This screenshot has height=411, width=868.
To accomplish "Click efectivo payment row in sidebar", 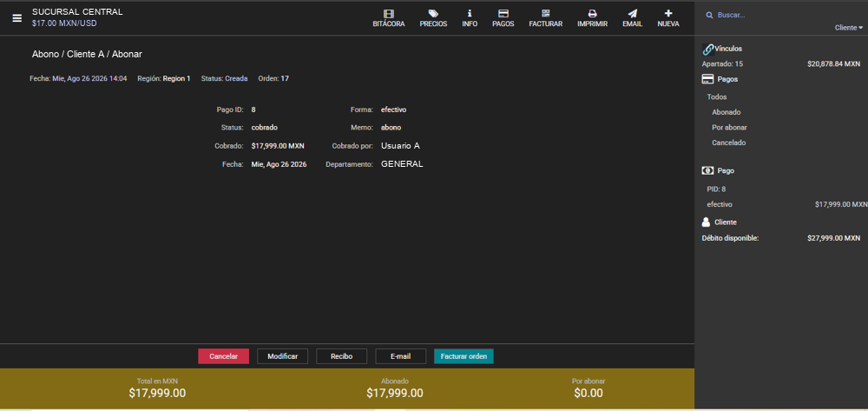I will click(787, 204).
